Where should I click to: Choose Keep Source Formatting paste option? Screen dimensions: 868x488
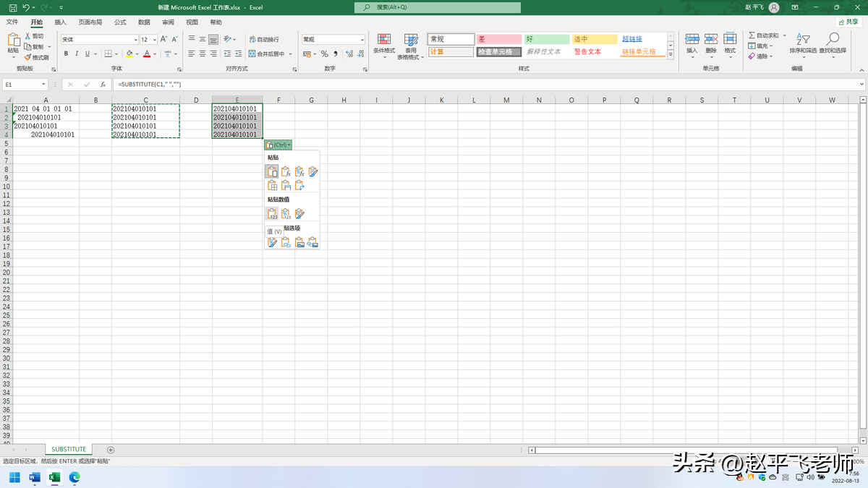(313, 171)
